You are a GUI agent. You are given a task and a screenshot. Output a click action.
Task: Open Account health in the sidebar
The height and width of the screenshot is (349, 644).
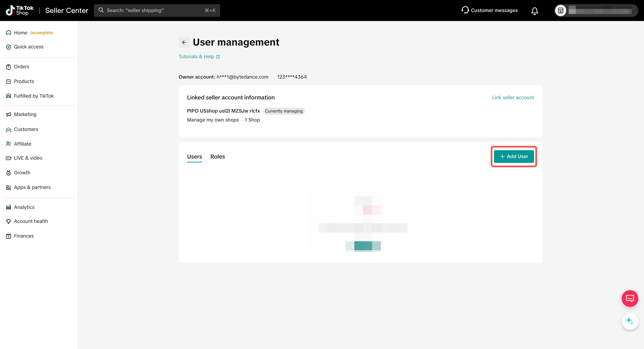31,221
